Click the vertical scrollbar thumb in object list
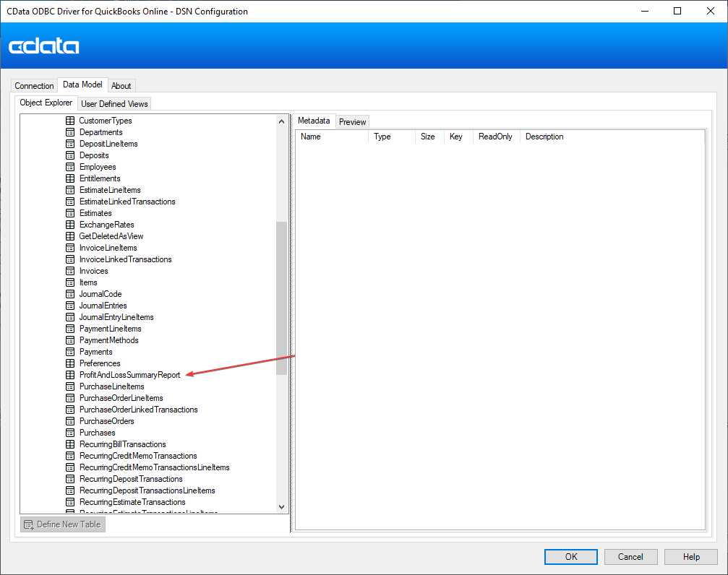 point(281,298)
